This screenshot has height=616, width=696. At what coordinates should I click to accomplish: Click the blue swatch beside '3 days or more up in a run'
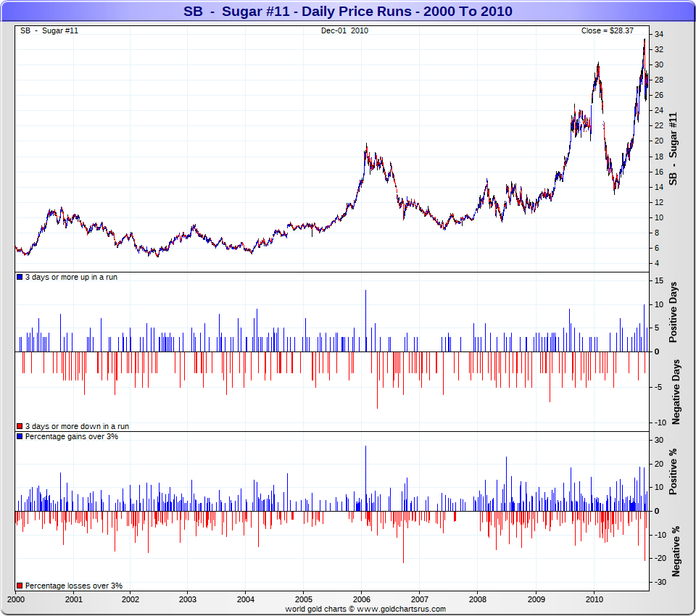tap(20, 277)
